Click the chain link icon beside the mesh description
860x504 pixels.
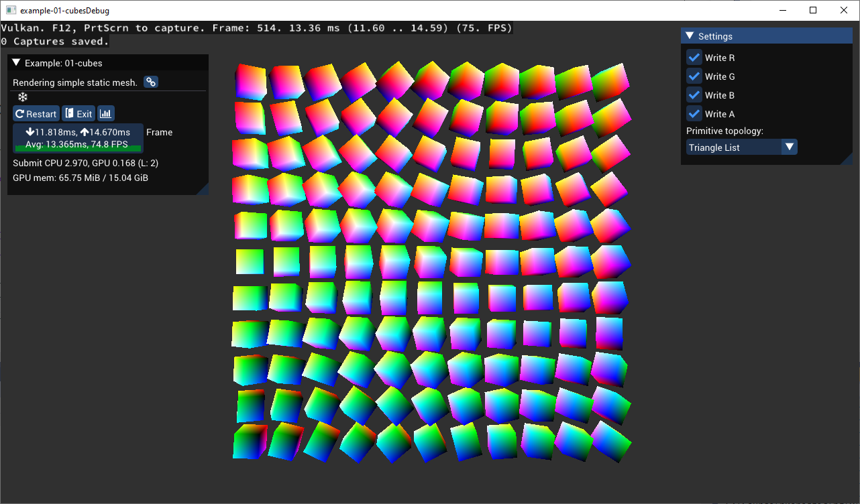tap(150, 82)
